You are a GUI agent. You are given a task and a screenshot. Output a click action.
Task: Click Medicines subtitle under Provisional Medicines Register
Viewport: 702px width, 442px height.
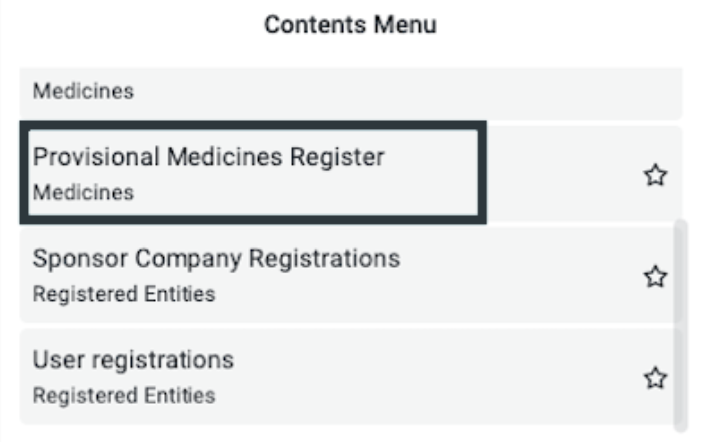(x=83, y=193)
